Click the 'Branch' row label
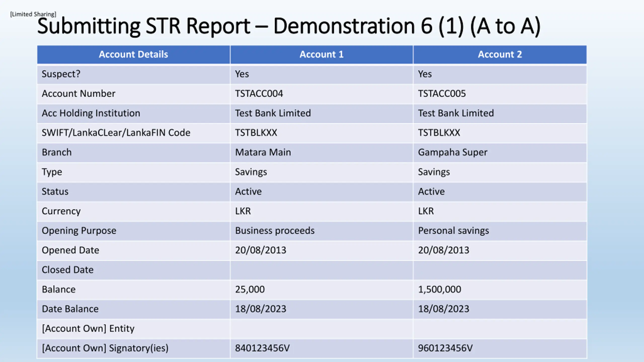 (57, 152)
